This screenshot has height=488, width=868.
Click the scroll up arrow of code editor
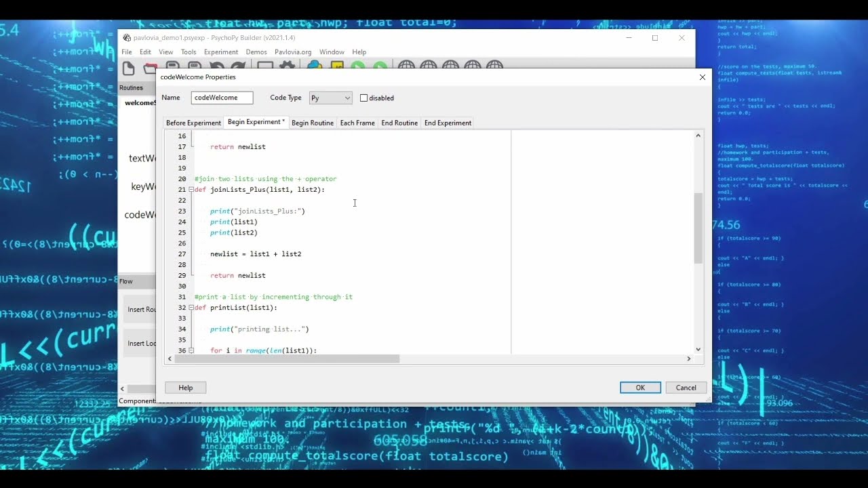[698, 136]
